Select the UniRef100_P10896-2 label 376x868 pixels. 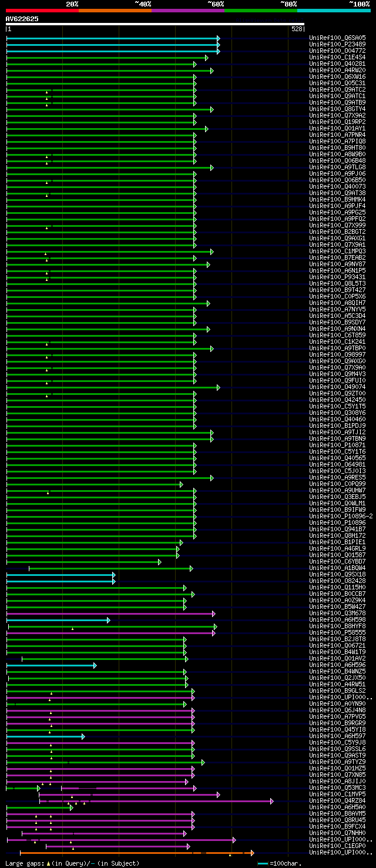[341, 517]
